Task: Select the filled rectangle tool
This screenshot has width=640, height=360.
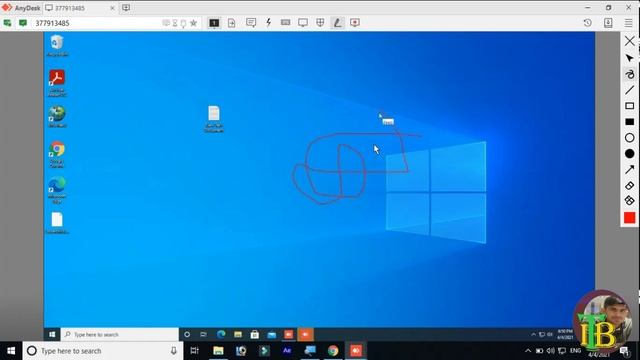Action: [x=629, y=122]
